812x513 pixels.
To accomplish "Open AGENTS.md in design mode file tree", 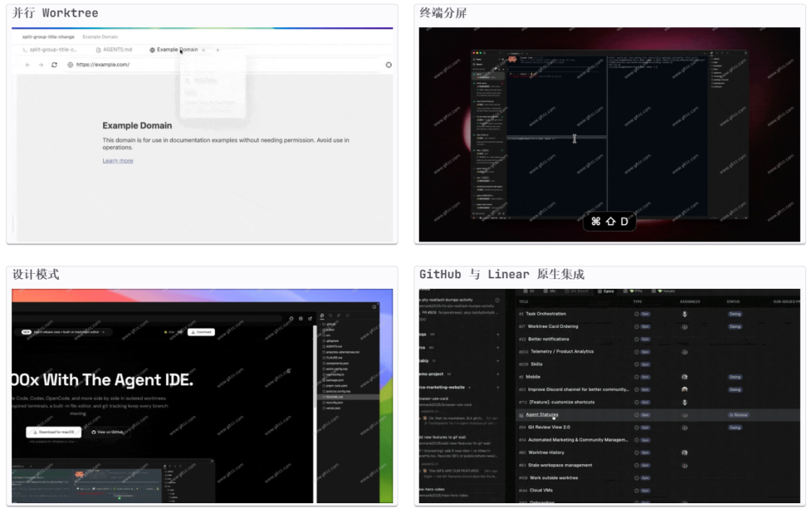I will click(334, 347).
